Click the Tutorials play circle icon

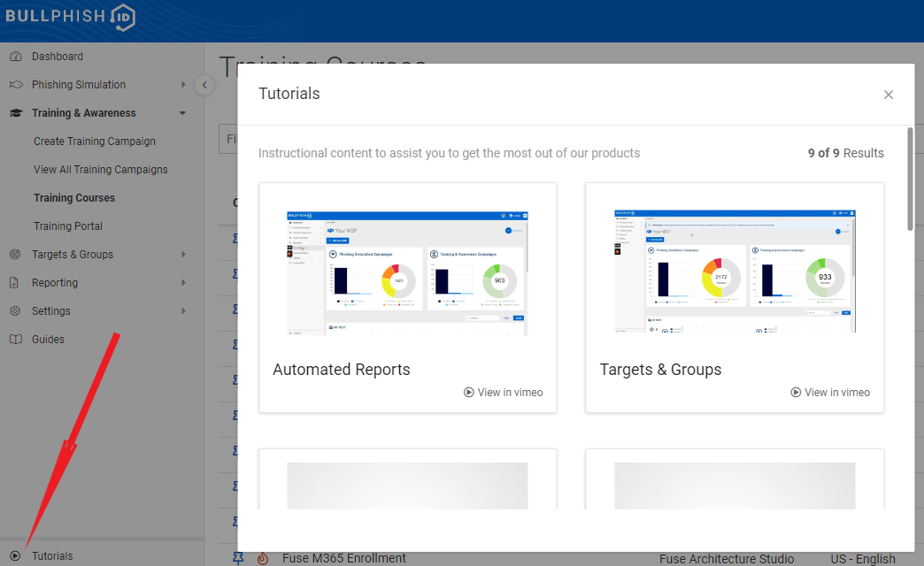[x=15, y=556]
